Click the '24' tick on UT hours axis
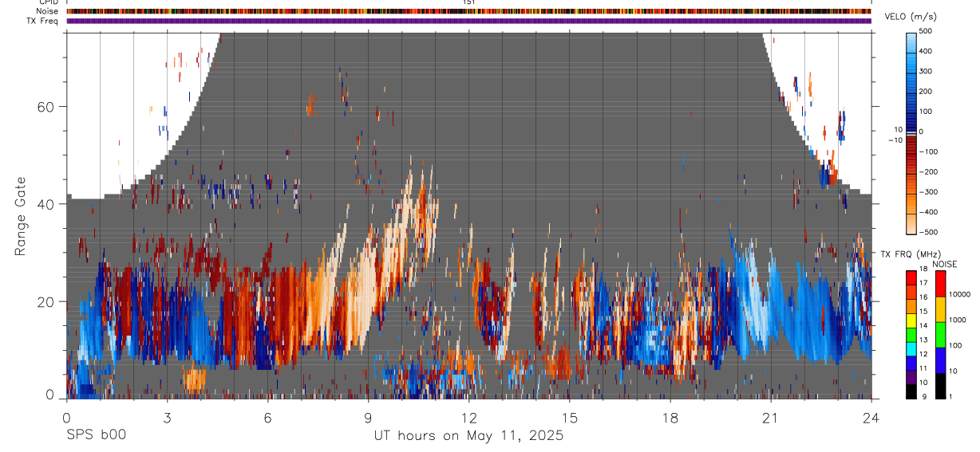 tap(871, 417)
